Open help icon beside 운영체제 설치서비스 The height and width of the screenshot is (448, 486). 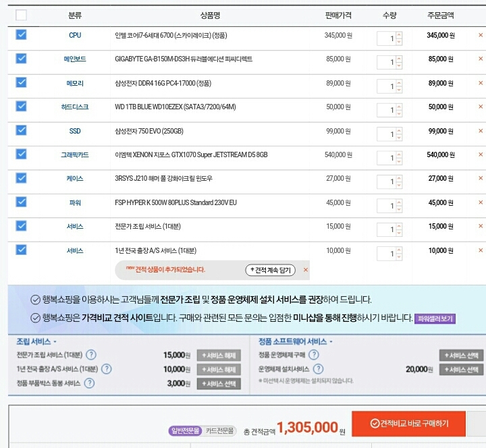click(319, 369)
